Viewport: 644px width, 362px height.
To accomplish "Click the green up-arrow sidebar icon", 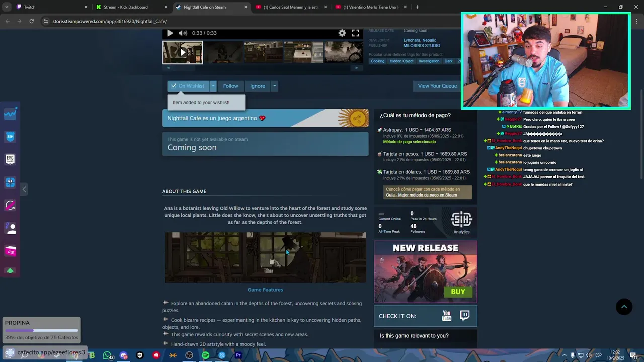I will click(x=10, y=270).
